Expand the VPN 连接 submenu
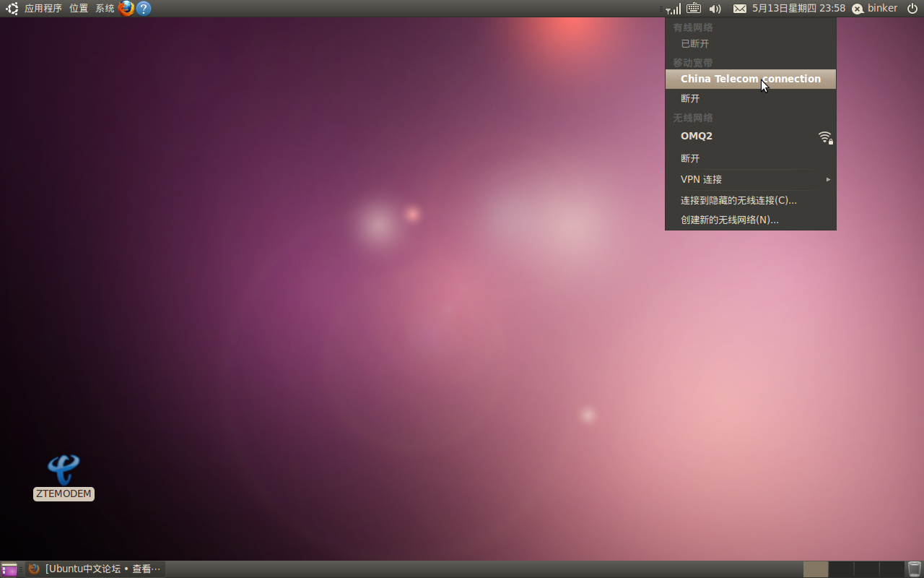924x578 pixels. (x=751, y=179)
